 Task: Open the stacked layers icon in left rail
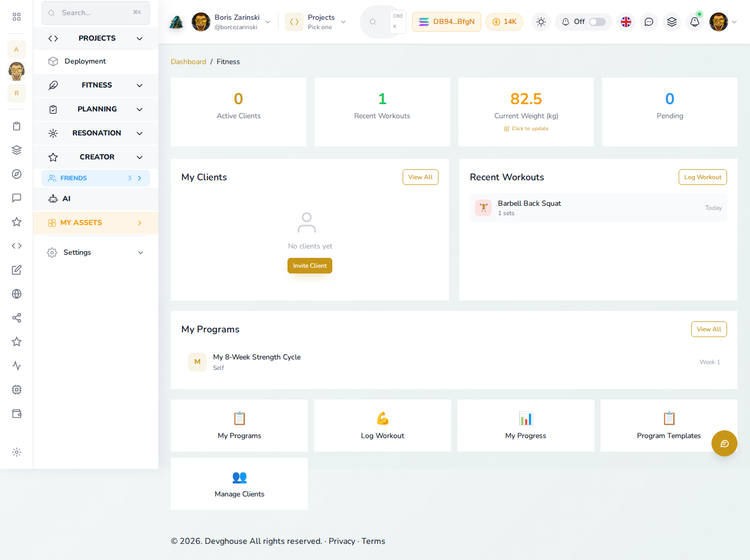coord(17,150)
